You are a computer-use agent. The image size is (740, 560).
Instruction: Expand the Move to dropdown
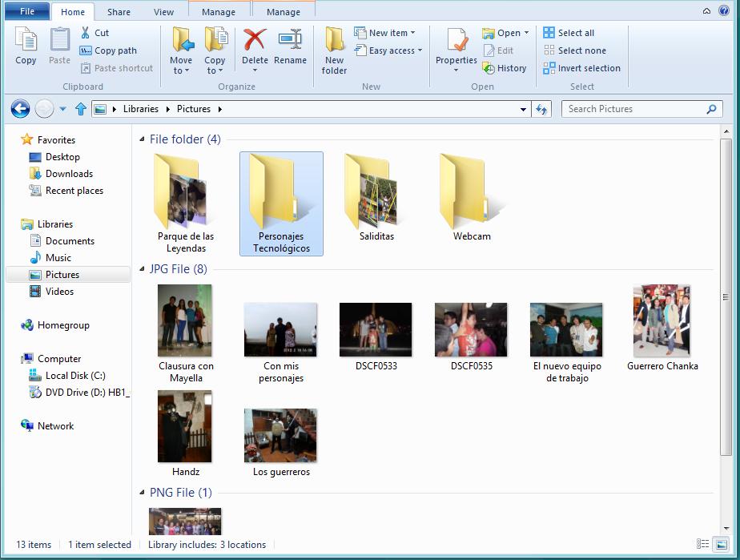point(181,71)
